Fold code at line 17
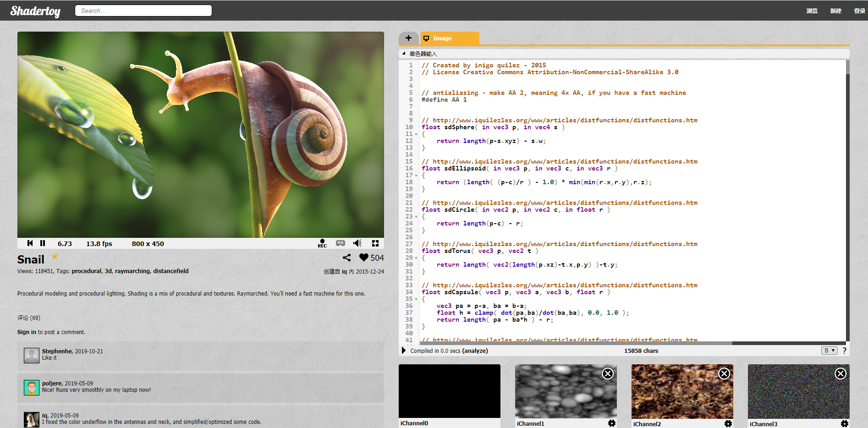Image resolution: width=868 pixels, height=428 pixels. [x=416, y=176]
